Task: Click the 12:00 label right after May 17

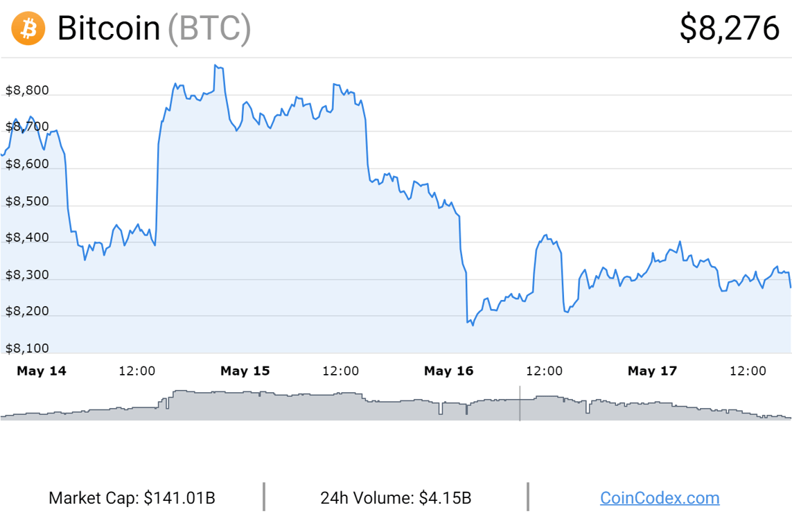Action: click(748, 371)
